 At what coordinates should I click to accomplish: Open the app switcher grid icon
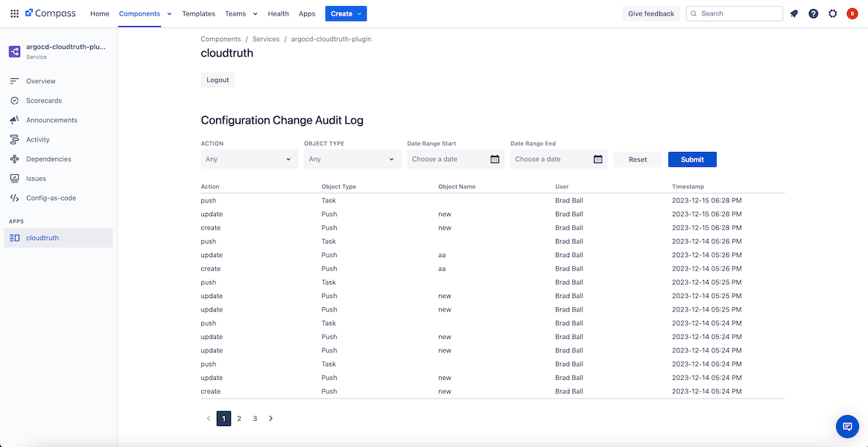(14, 14)
